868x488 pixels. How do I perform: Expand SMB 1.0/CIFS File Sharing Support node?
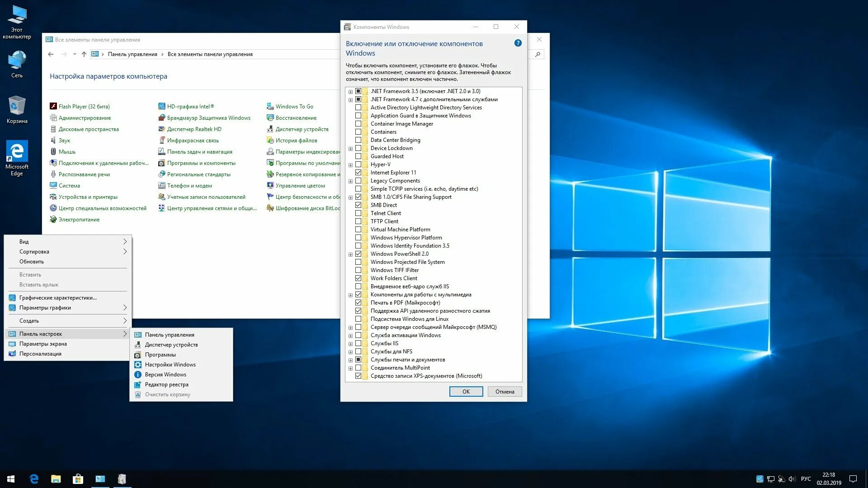350,197
